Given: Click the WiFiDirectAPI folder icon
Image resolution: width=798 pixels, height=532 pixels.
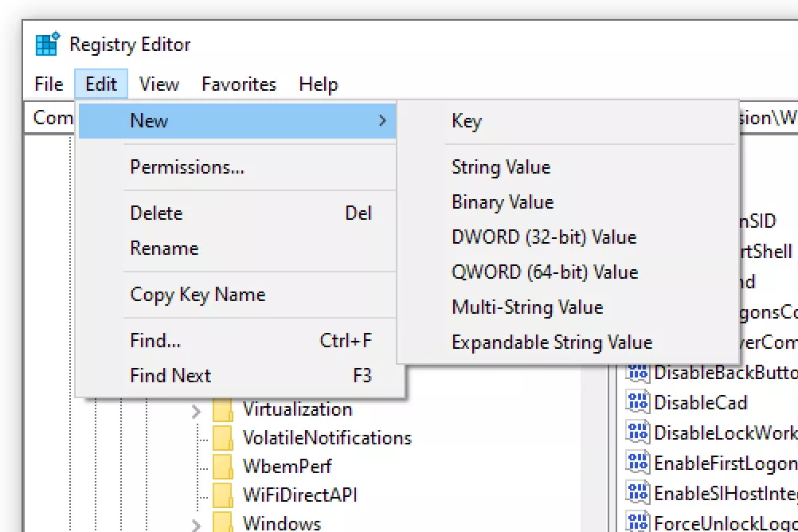Looking at the screenshot, I should coord(222,495).
